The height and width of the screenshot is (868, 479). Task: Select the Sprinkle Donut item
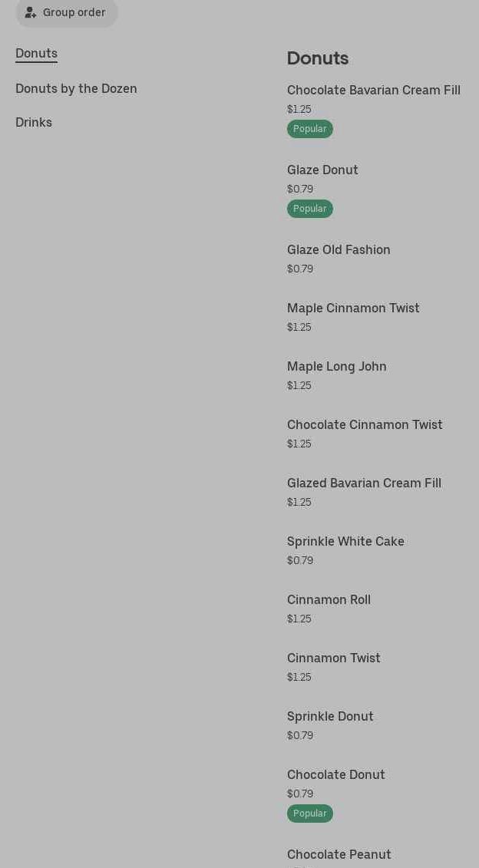(330, 716)
